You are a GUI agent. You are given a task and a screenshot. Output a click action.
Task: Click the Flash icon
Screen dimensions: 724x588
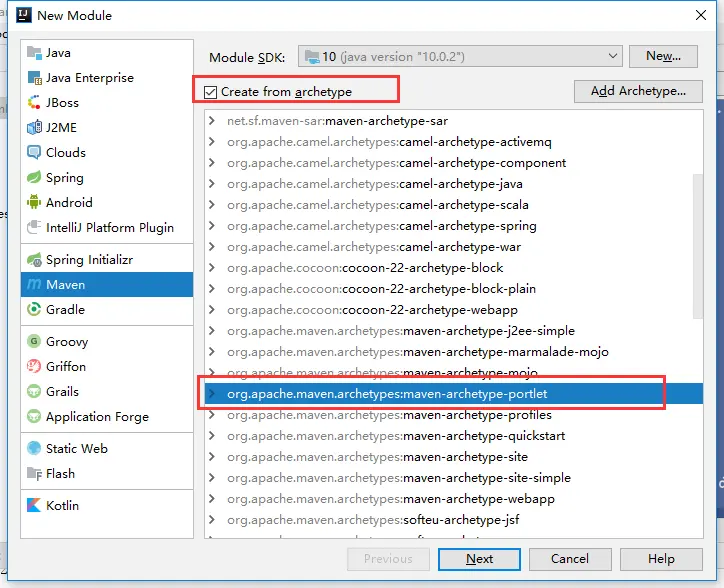point(34,473)
